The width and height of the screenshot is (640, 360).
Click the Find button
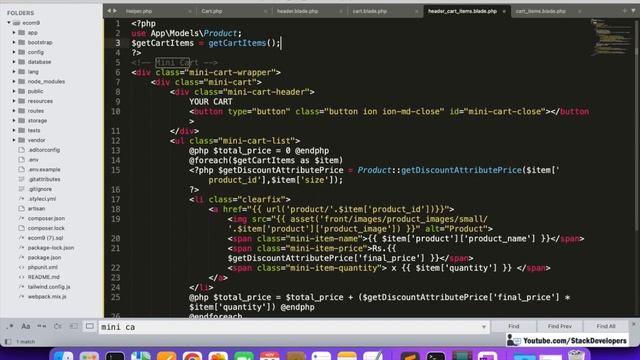click(x=513, y=326)
